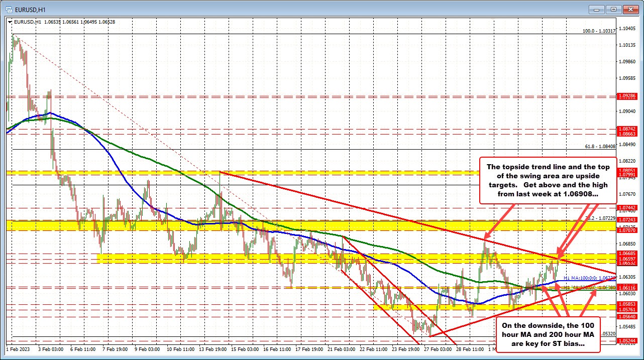
Task: Select the 61.8 - 1.08408 Fibonacci label
Action: point(600,147)
